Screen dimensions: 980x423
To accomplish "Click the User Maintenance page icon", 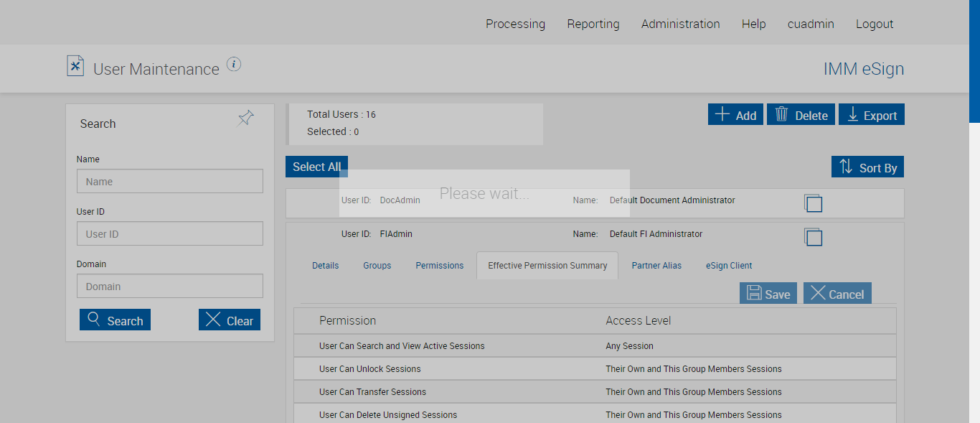I will pyautogui.click(x=75, y=66).
